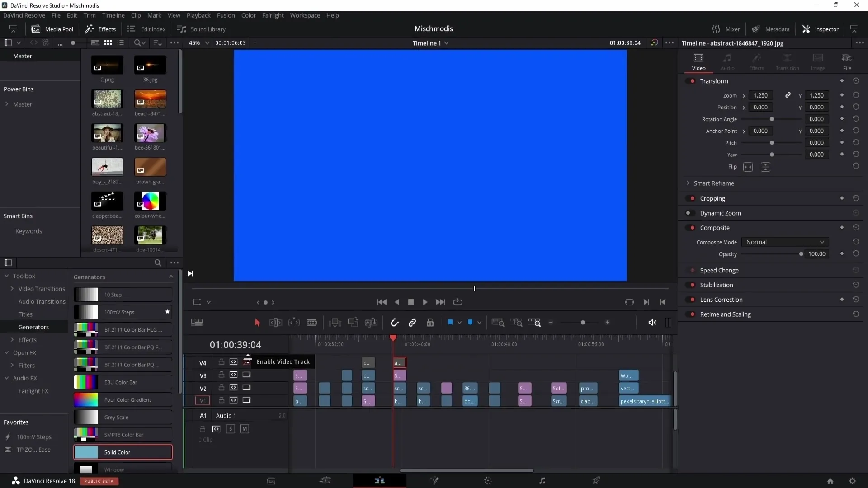Expand the Transform properties section
The width and height of the screenshot is (868, 488).
713,80
